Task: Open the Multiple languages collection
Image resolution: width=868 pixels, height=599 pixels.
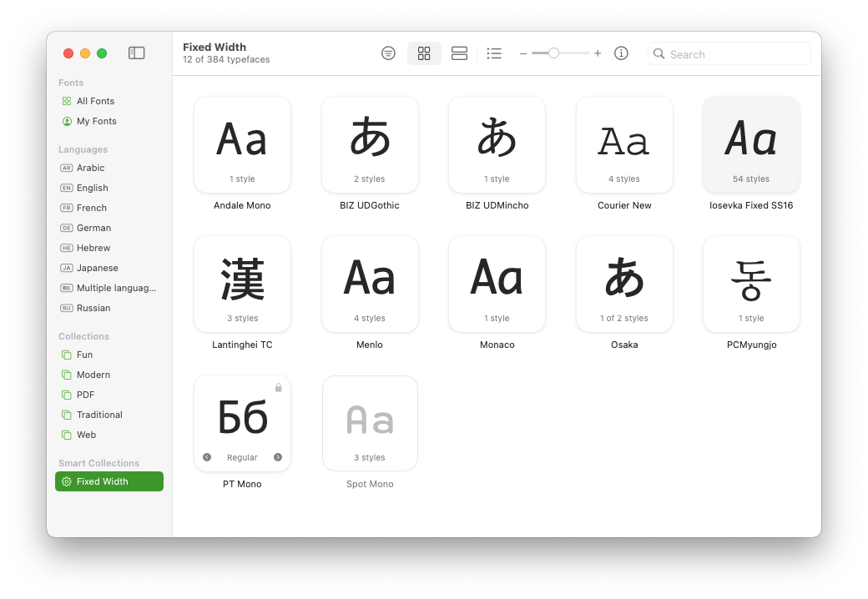Action: click(109, 288)
